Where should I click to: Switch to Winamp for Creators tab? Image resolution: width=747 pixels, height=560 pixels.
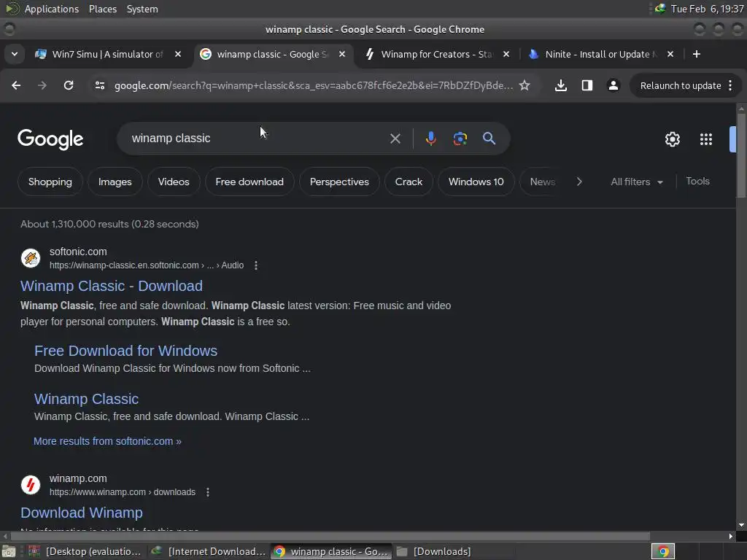click(x=436, y=54)
